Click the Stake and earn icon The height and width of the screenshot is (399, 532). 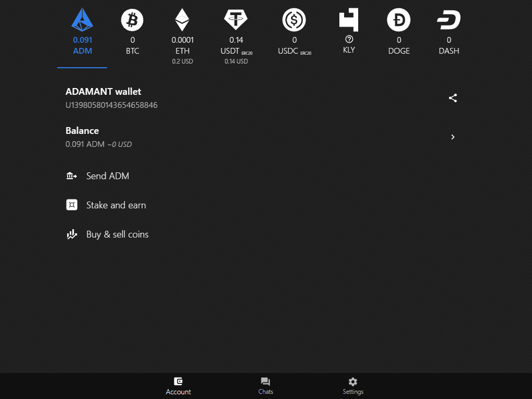72,205
